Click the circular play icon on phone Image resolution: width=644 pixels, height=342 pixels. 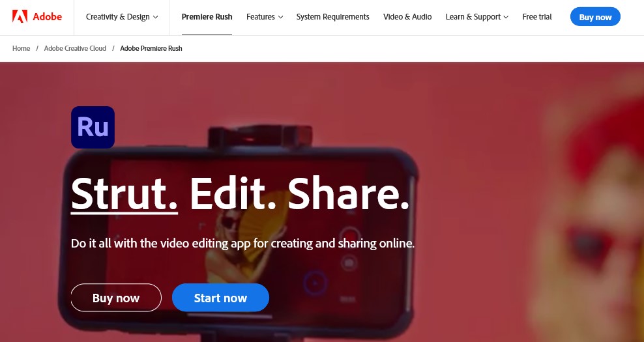(315, 283)
